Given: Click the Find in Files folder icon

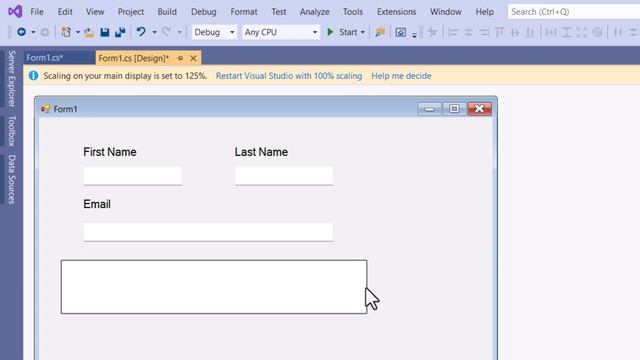Looking at the screenshot, I should [x=380, y=32].
